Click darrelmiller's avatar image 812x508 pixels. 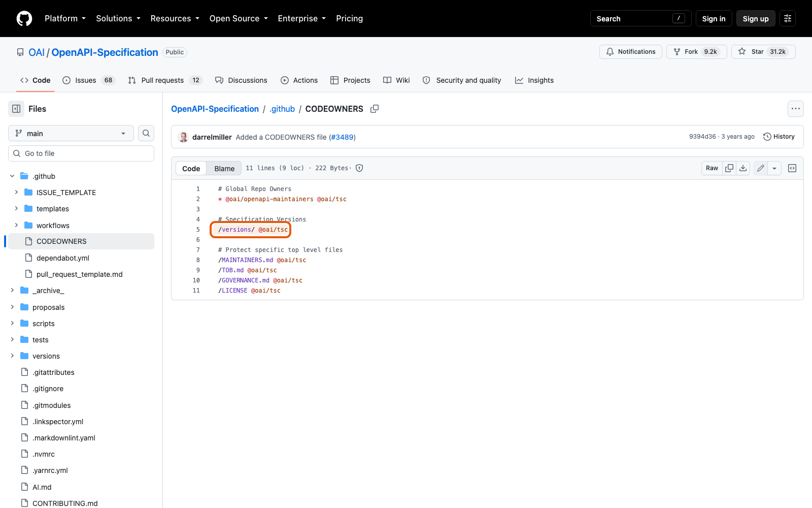coord(183,137)
